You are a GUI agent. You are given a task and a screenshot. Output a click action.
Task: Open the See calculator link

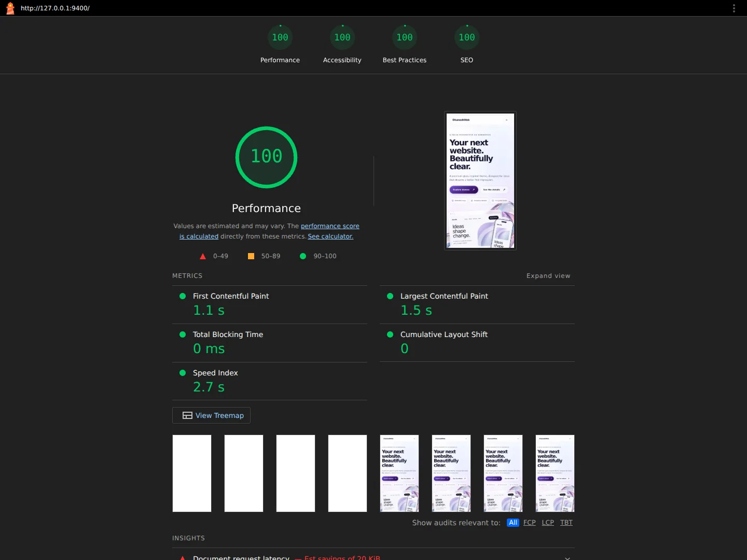point(330,236)
